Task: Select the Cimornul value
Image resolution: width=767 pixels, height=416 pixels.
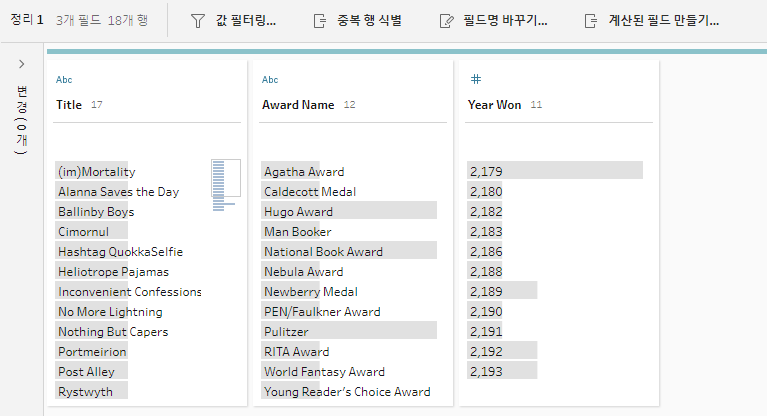Action: (84, 232)
